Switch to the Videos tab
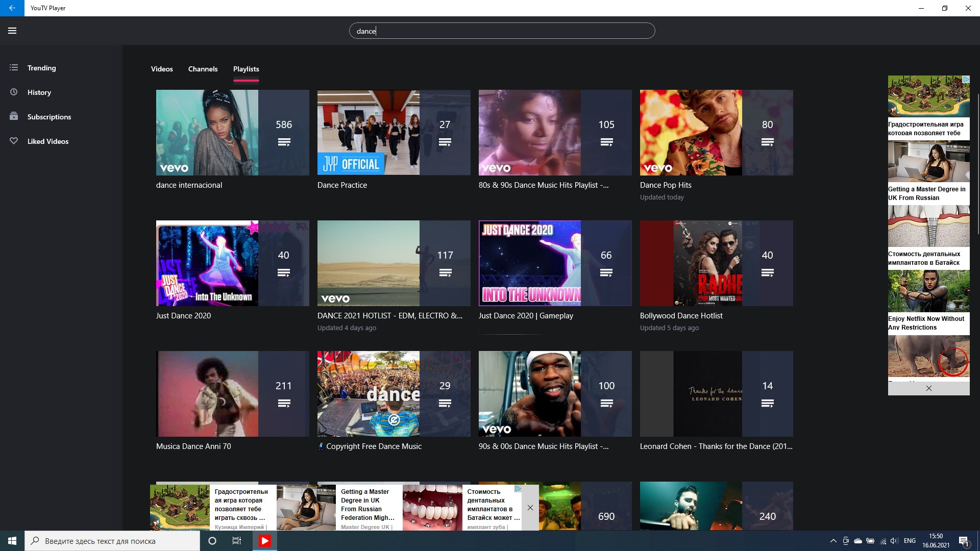This screenshot has height=551, width=980. pos(161,69)
